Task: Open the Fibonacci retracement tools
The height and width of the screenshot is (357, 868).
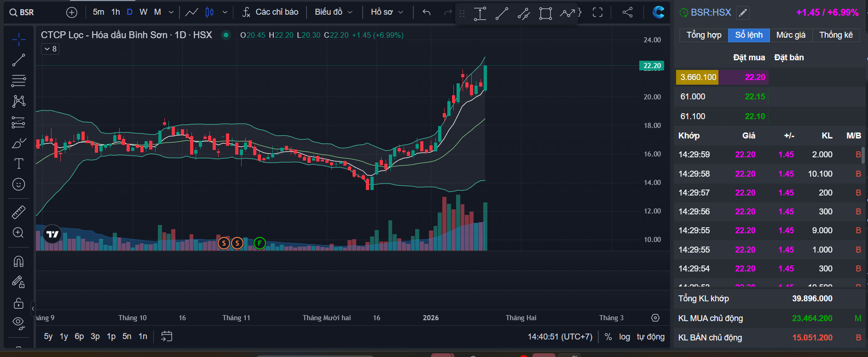Action: 18,81
